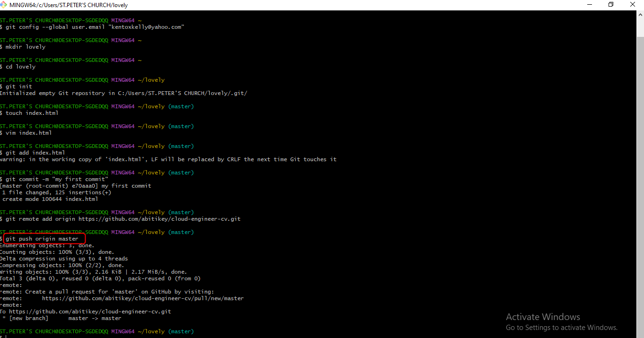644x338 pixels.
Task: Click the "Delta compression using up to 4 threads" line
Action: 64,259
